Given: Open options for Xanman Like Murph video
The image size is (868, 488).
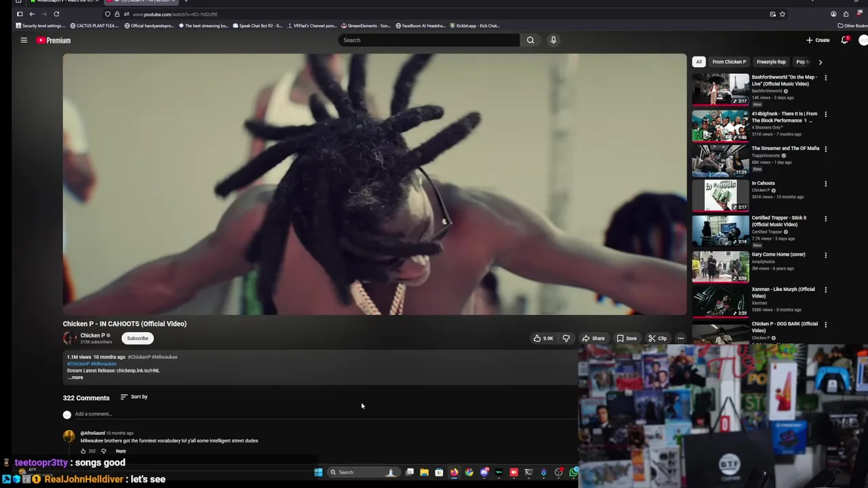Looking at the screenshot, I should pyautogui.click(x=825, y=290).
